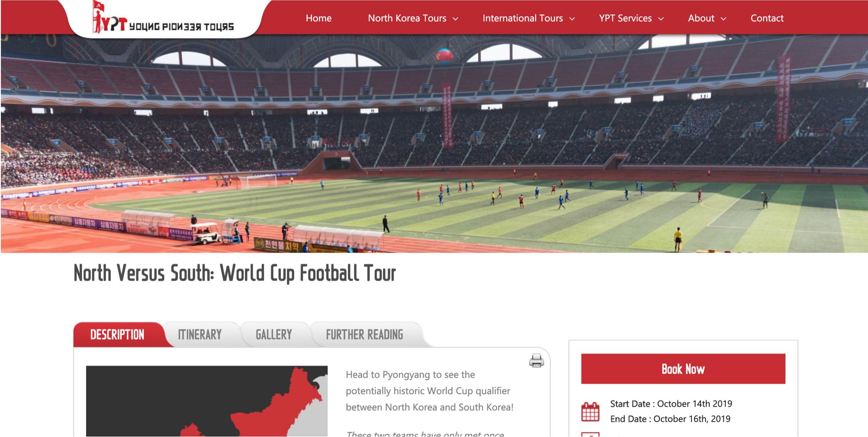
Task: Click the Book Now button
Action: pyautogui.click(x=683, y=369)
